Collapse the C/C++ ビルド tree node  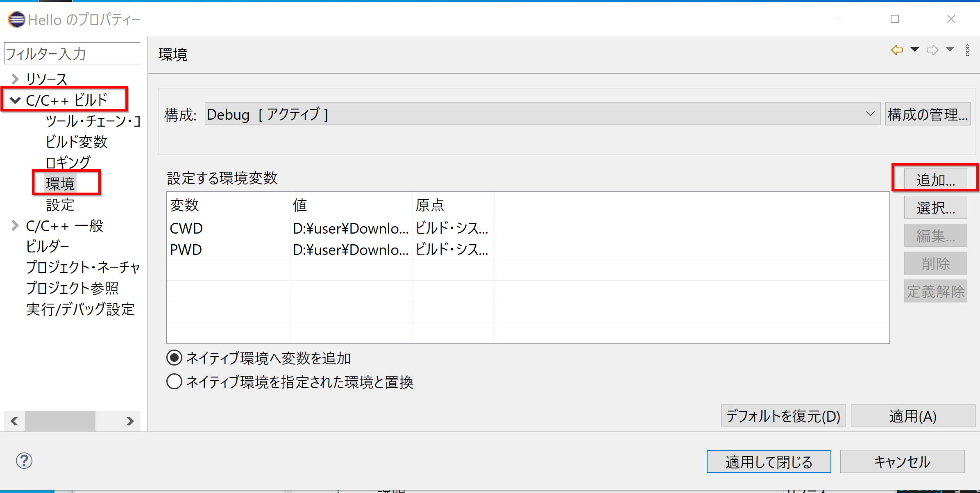tap(15, 100)
